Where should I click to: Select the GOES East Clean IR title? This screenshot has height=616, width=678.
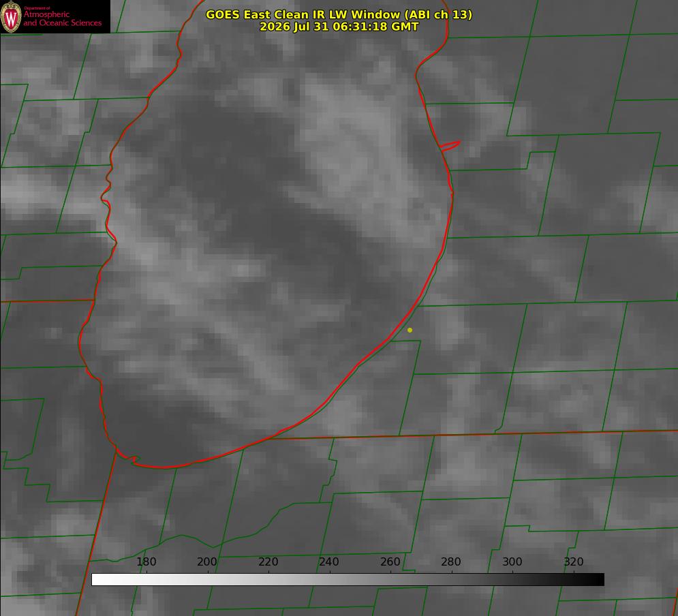[339, 15]
